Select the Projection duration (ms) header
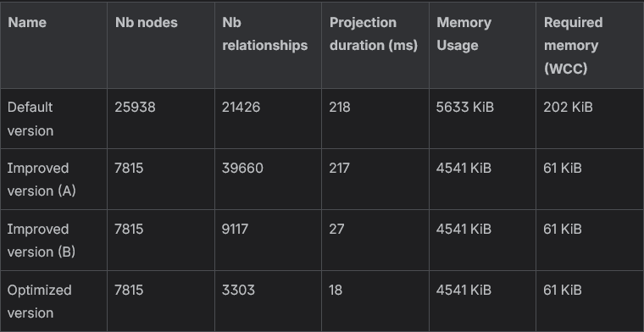This screenshot has width=644, height=332. point(374,34)
